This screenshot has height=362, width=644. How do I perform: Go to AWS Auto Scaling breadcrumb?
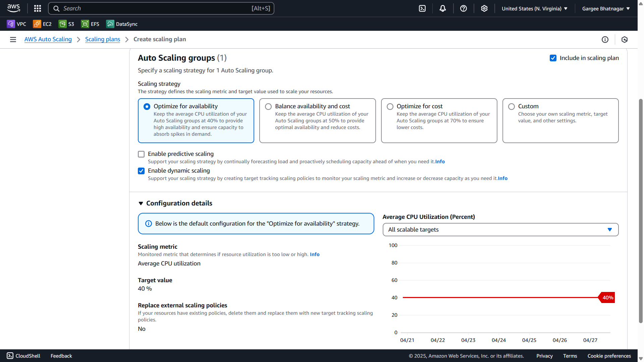point(48,39)
